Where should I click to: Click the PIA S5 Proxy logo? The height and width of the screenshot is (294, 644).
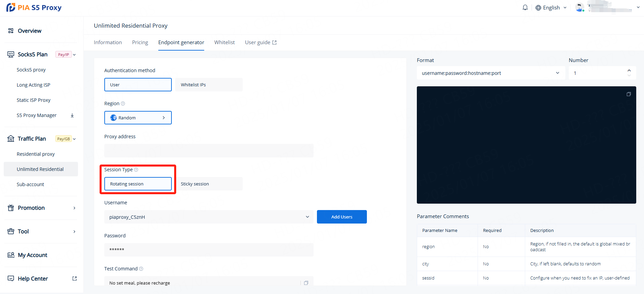[x=34, y=7]
